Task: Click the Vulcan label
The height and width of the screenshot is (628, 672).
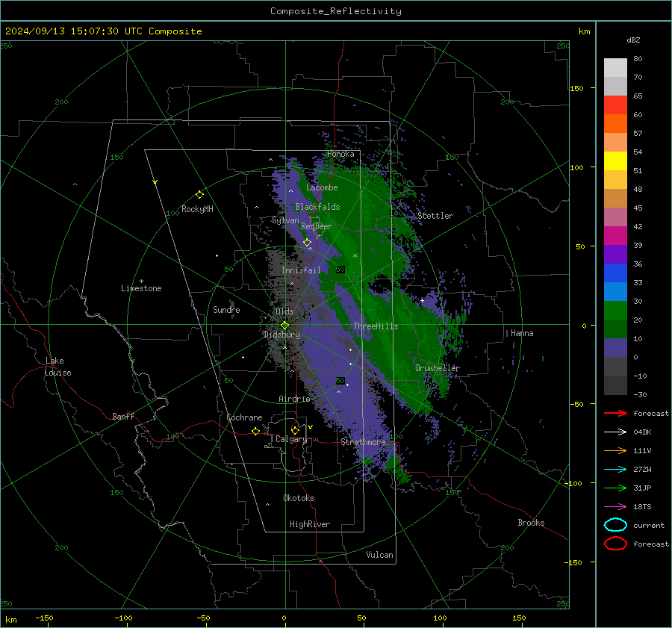Action: [x=379, y=555]
